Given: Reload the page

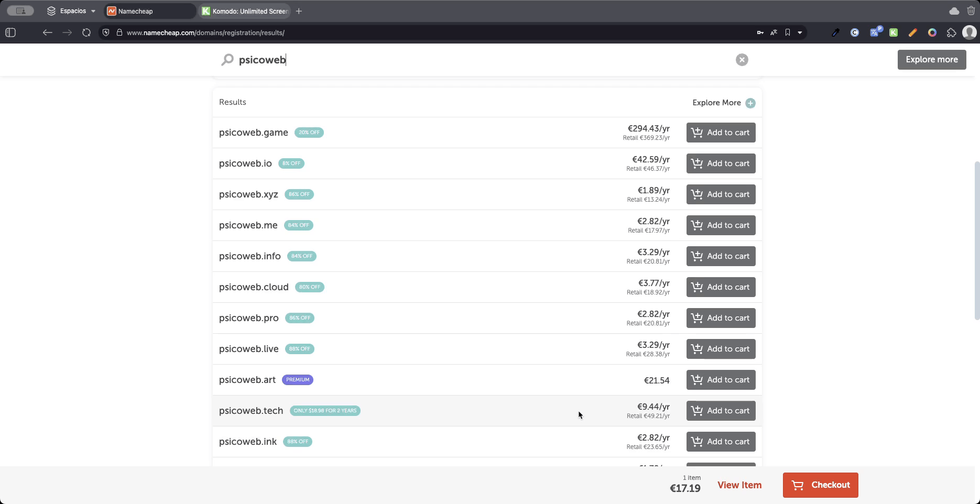Looking at the screenshot, I should pyautogui.click(x=86, y=32).
